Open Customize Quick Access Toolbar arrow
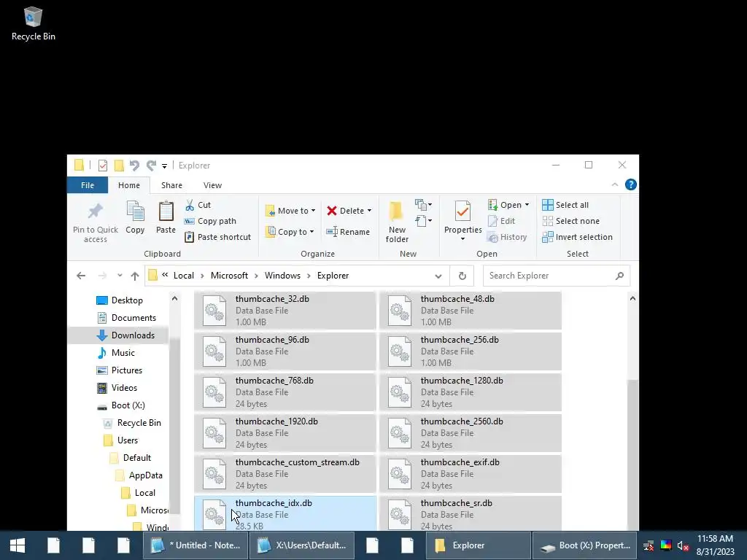Screen dimensions: 747x560 tap(164, 166)
